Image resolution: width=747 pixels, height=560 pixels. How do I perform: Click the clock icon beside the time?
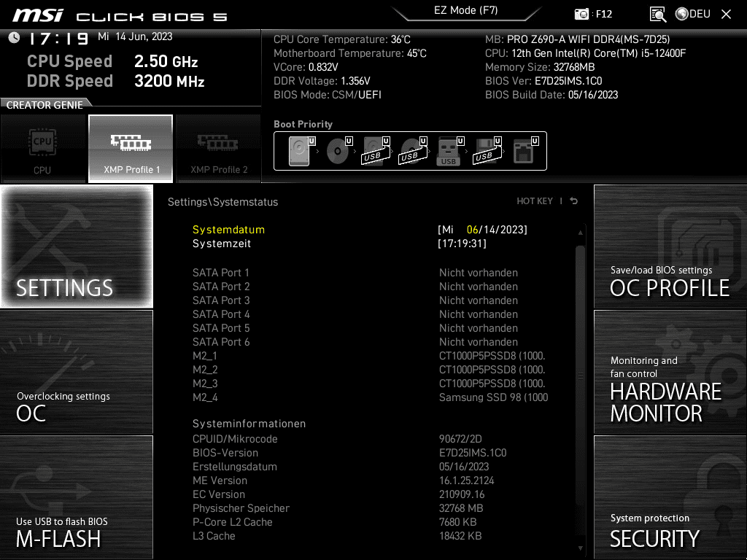[x=14, y=38]
